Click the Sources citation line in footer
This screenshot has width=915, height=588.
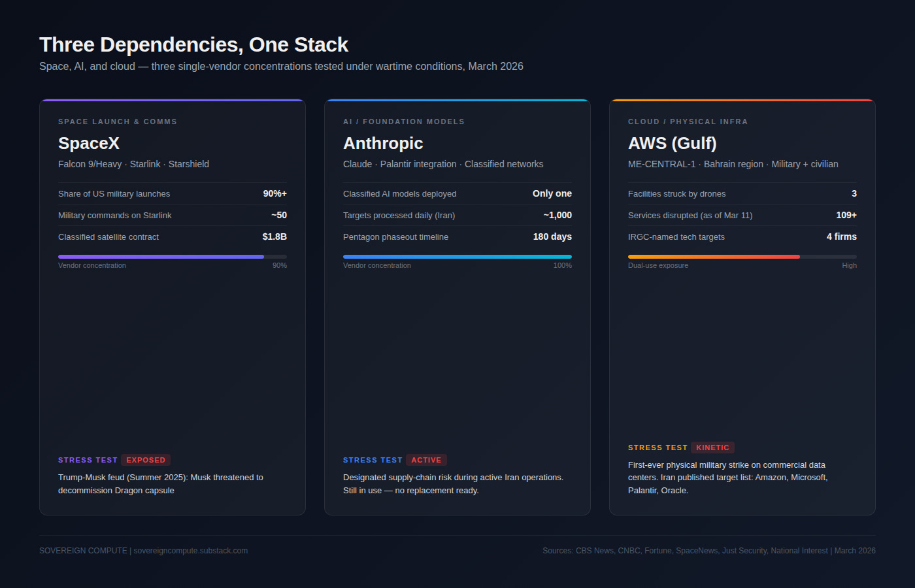(709, 551)
